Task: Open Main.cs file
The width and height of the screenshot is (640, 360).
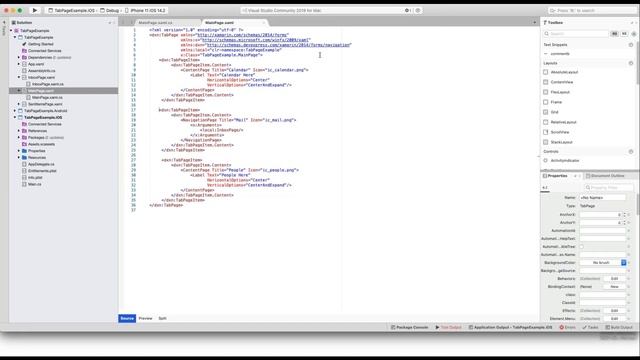Action: pos(34,184)
